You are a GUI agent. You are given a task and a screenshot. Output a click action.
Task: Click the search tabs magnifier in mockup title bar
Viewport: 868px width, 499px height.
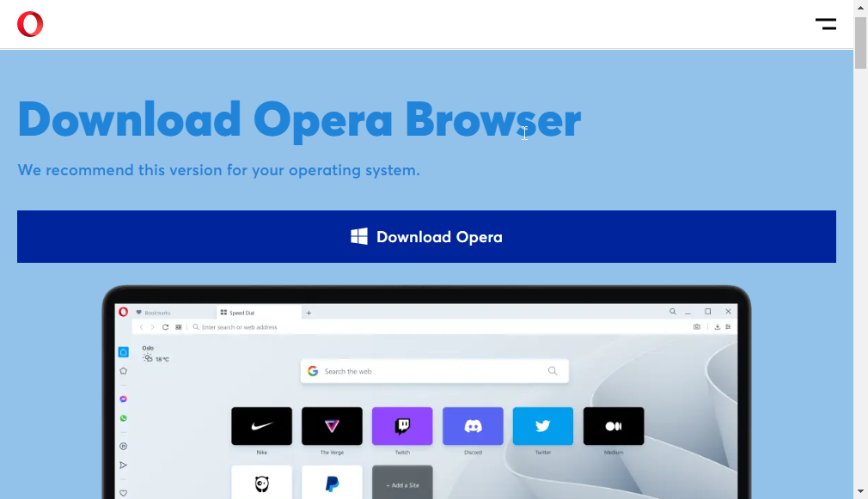[x=673, y=312]
